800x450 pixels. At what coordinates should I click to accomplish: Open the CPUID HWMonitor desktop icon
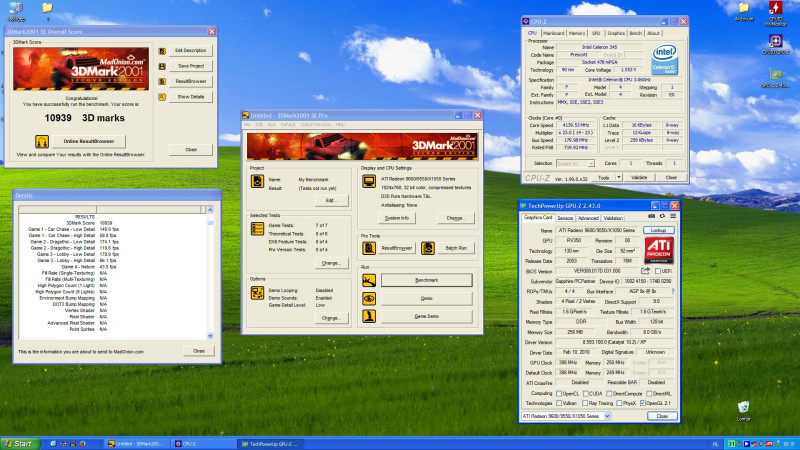coord(776,14)
